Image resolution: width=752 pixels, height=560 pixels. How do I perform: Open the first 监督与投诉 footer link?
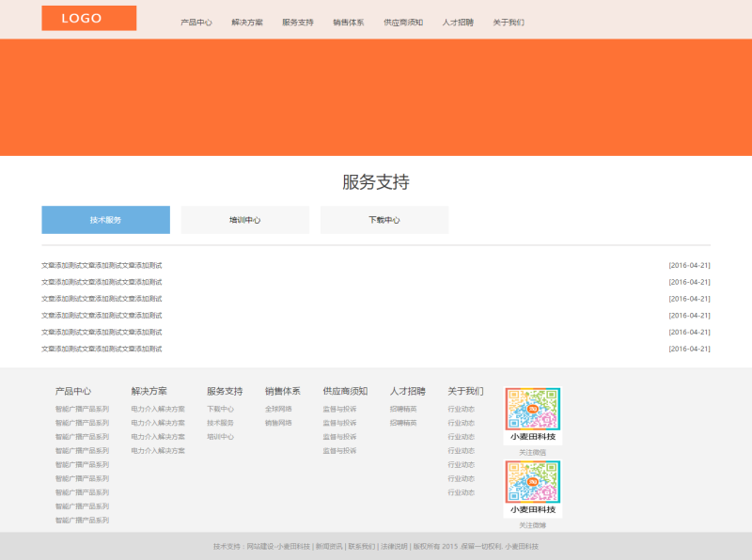coord(339,409)
